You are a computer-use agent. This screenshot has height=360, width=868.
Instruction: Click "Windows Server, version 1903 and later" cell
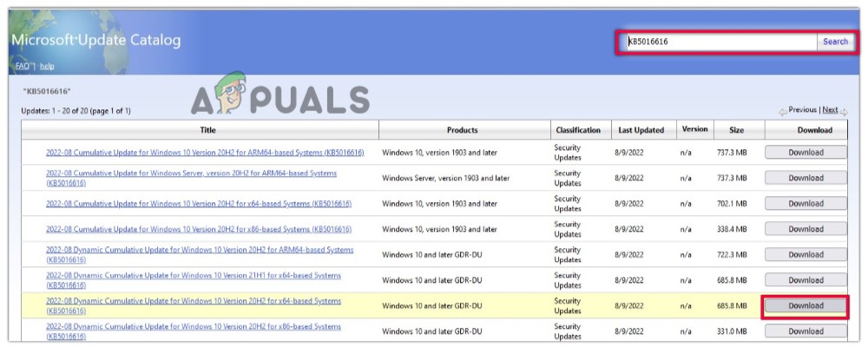pyautogui.click(x=445, y=178)
